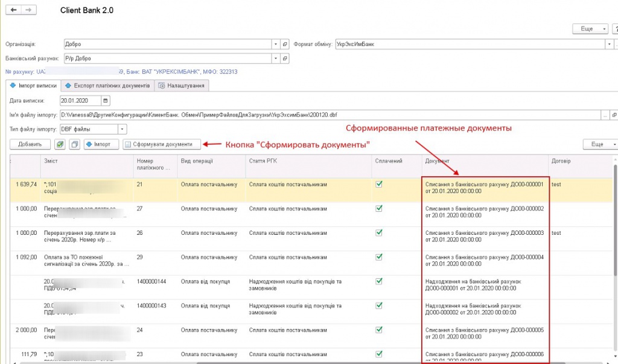Expand the Банківський рахунок dropdown list
Screen dimensions: 618x364
point(276,59)
